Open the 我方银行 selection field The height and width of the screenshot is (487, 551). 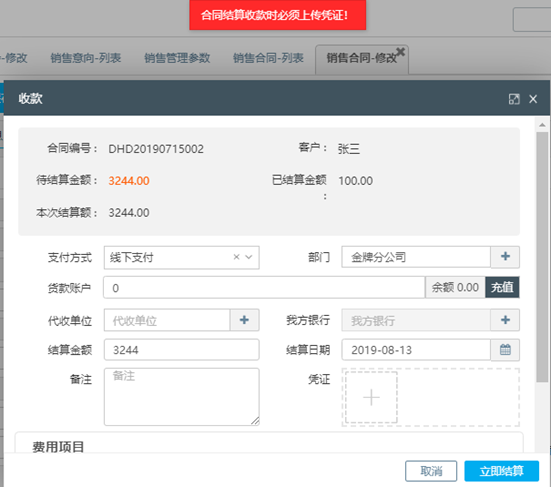click(x=416, y=320)
